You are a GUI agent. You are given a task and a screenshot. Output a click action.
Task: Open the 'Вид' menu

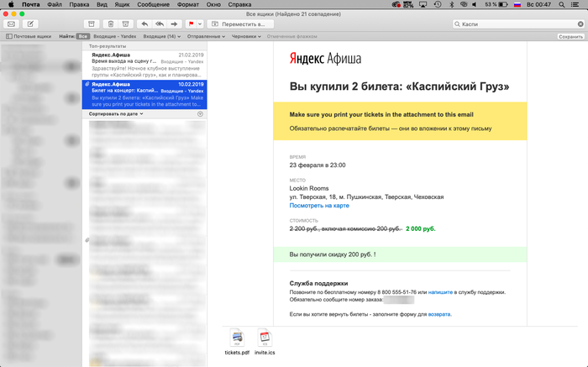pos(102,4)
